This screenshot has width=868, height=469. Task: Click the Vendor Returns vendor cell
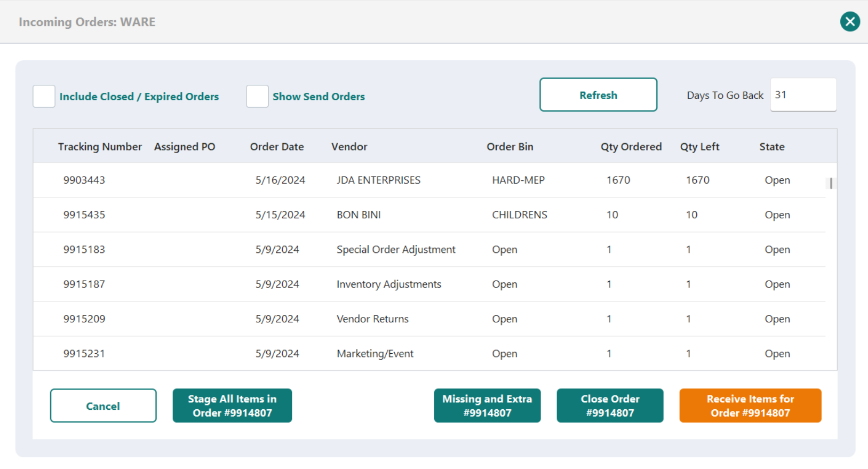coord(372,319)
